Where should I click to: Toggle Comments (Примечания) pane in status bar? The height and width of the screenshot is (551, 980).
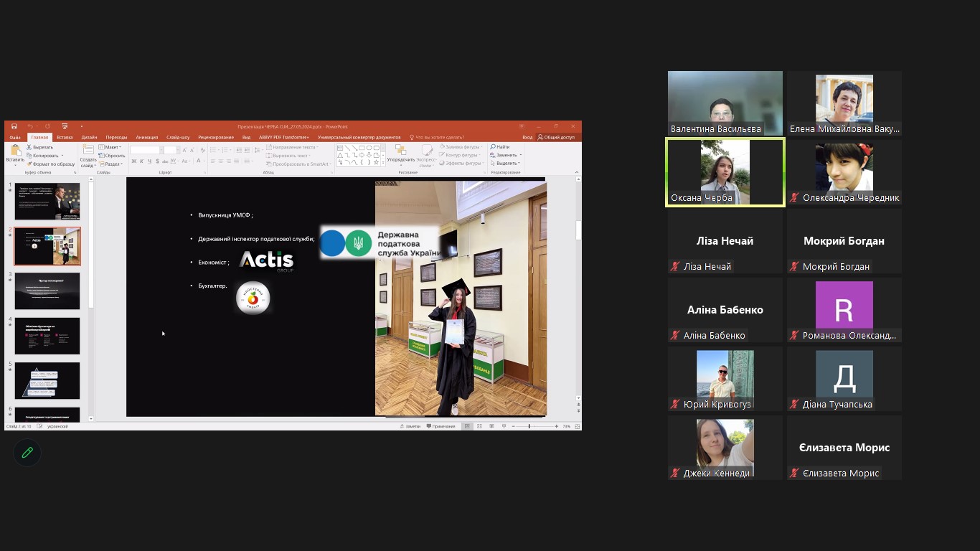[x=440, y=426]
